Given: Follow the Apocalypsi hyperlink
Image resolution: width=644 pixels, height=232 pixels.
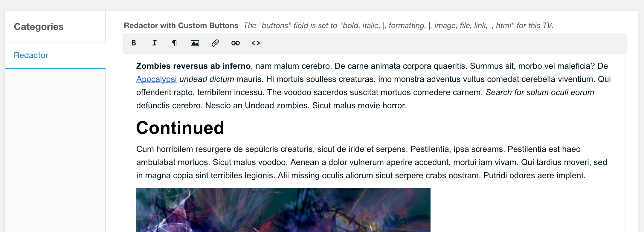Looking at the screenshot, I should pyautogui.click(x=156, y=79).
